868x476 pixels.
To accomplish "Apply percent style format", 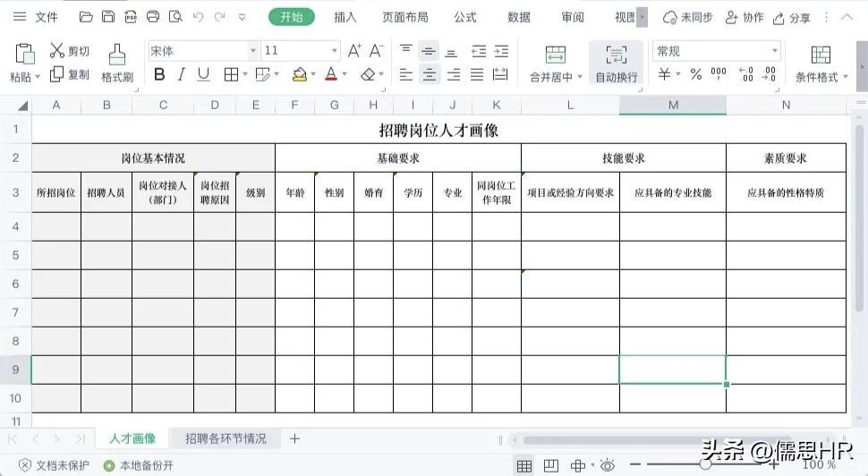I will [x=696, y=73].
